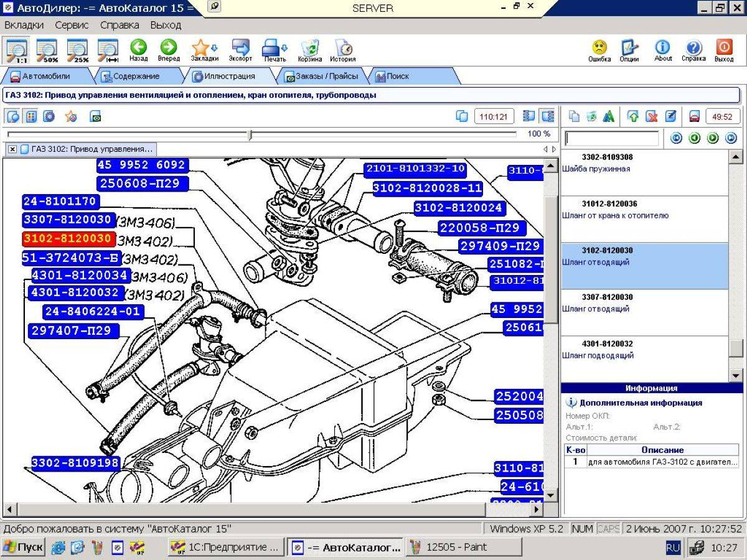Toggle colored part labels button
The width and height of the screenshot is (747, 560).
(31, 116)
